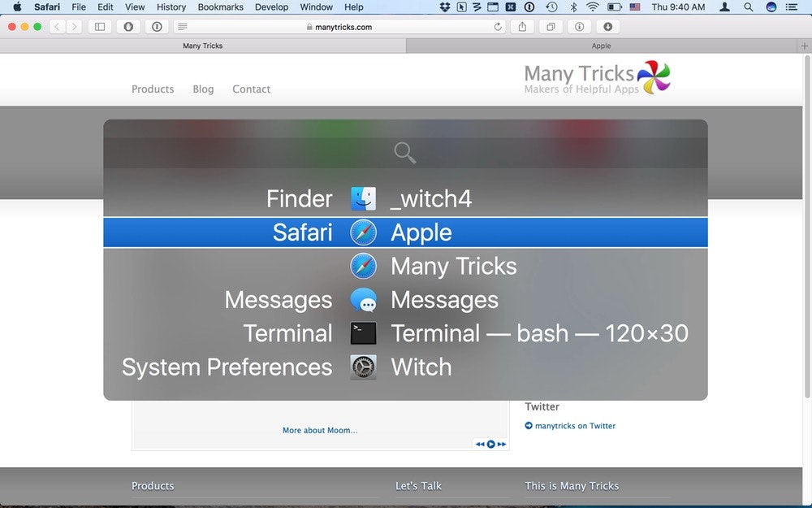Viewport: 812px width, 508px height.
Task: Open the History menu
Action: tap(171, 7)
